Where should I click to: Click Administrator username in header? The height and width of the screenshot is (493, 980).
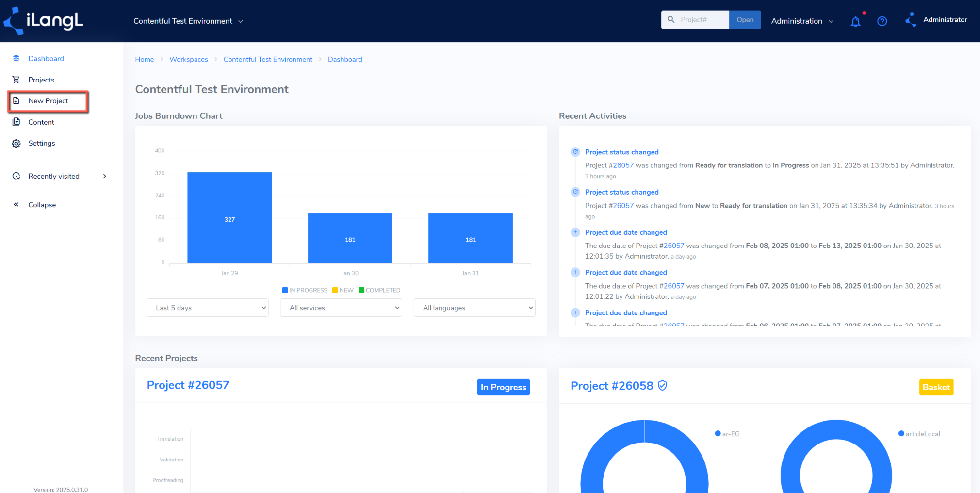tap(945, 20)
